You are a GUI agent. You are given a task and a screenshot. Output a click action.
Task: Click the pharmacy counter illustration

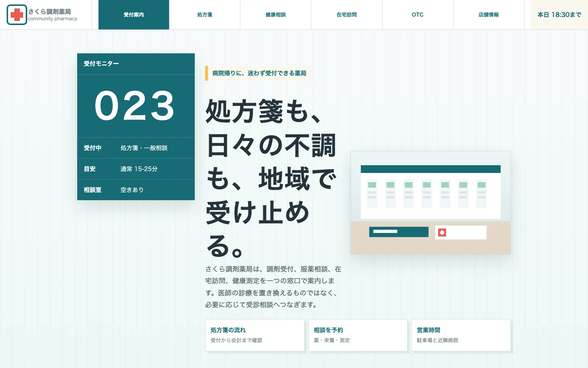tap(431, 203)
